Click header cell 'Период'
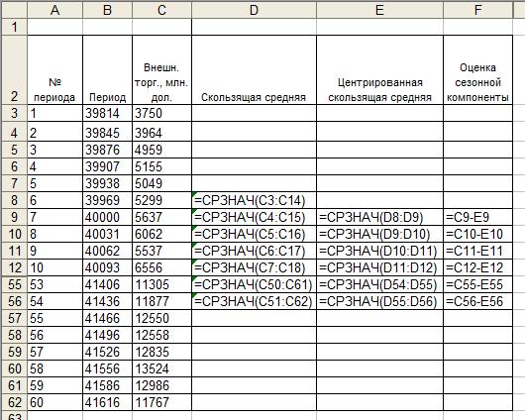This screenshot has width=525, height=420. 108,69
